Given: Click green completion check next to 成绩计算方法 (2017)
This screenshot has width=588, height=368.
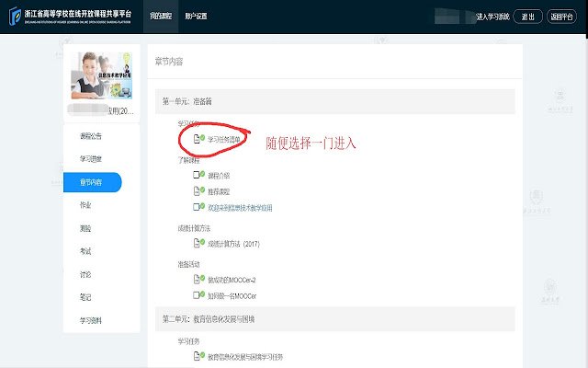Looking at the screenshot, I should [202, 241].
